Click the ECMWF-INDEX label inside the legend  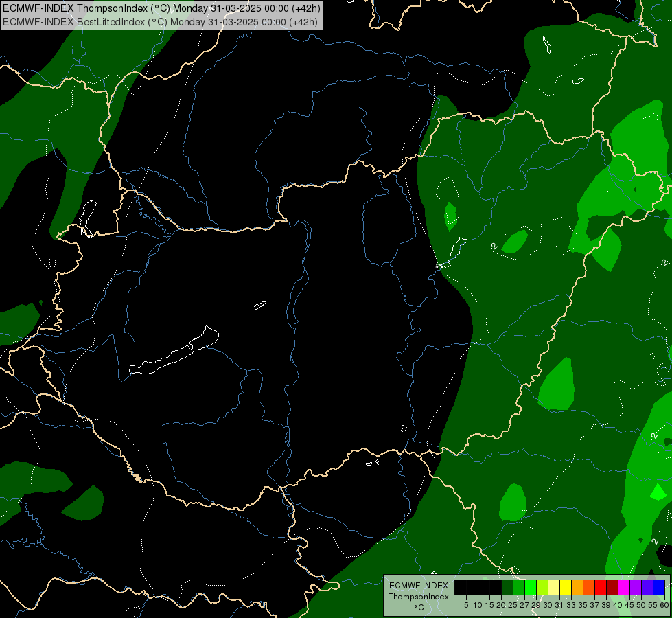[x=419, y=586]
